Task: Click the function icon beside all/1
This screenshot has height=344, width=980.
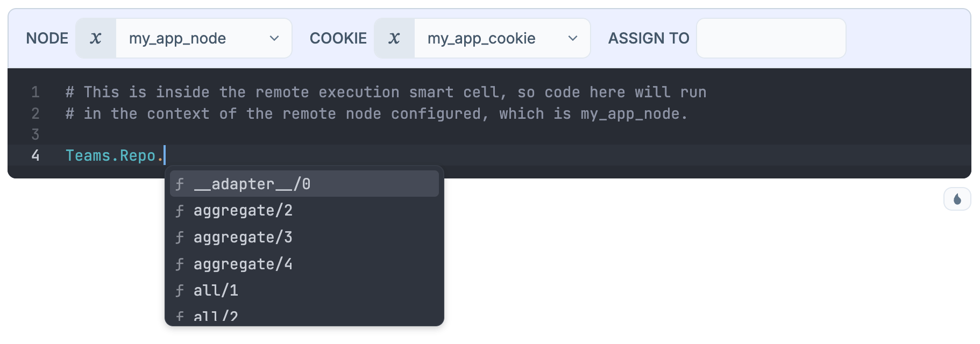Action: 180,291
